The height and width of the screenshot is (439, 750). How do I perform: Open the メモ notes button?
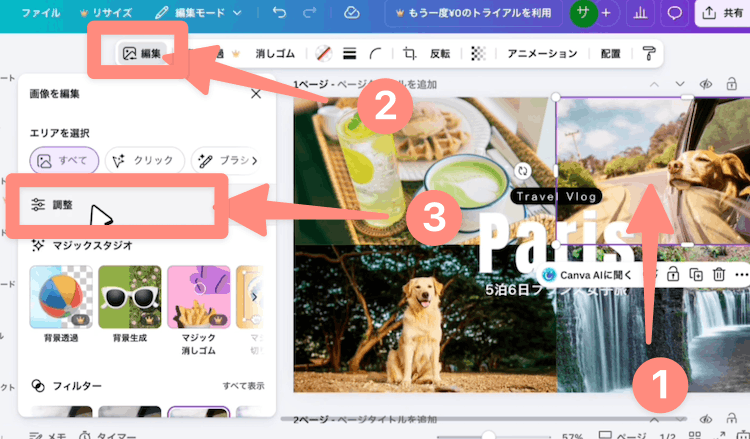point(48,435)
